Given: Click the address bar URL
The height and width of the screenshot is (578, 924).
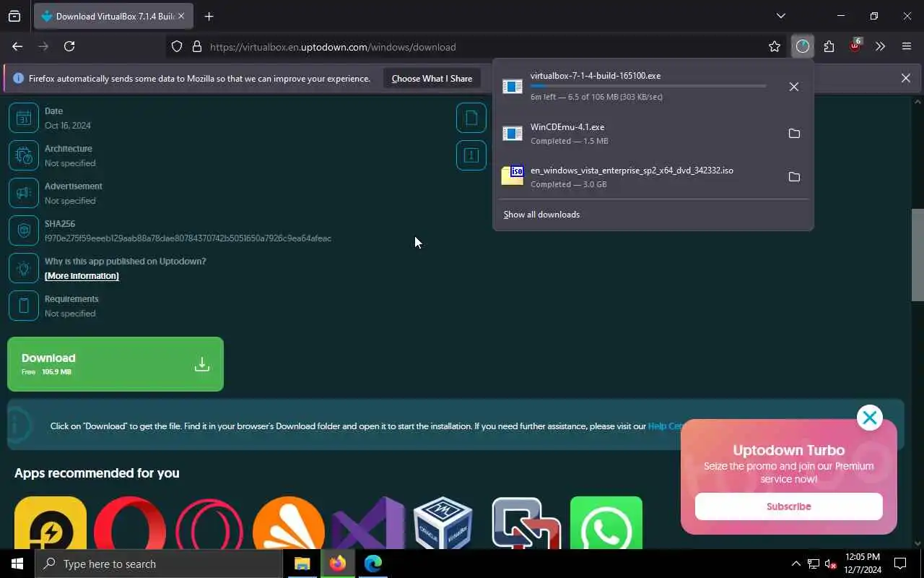Looking at the screenshot, I should (x=333, y=47).
